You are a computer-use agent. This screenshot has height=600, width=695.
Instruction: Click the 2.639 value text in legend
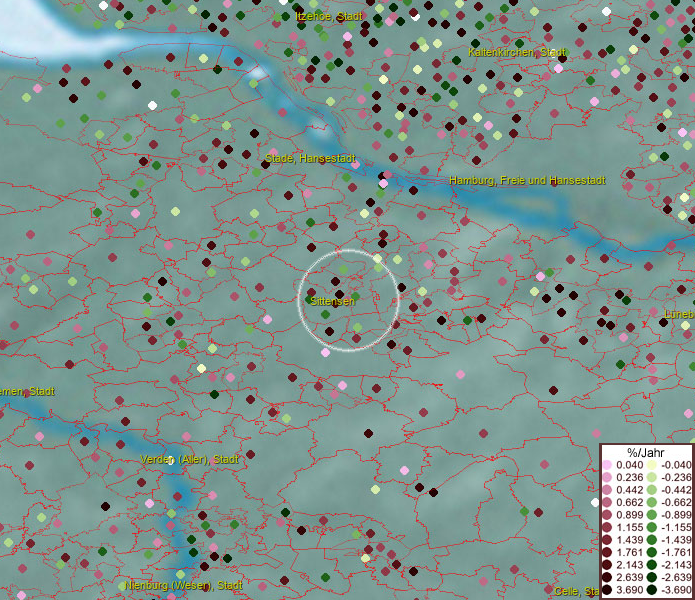629,577
